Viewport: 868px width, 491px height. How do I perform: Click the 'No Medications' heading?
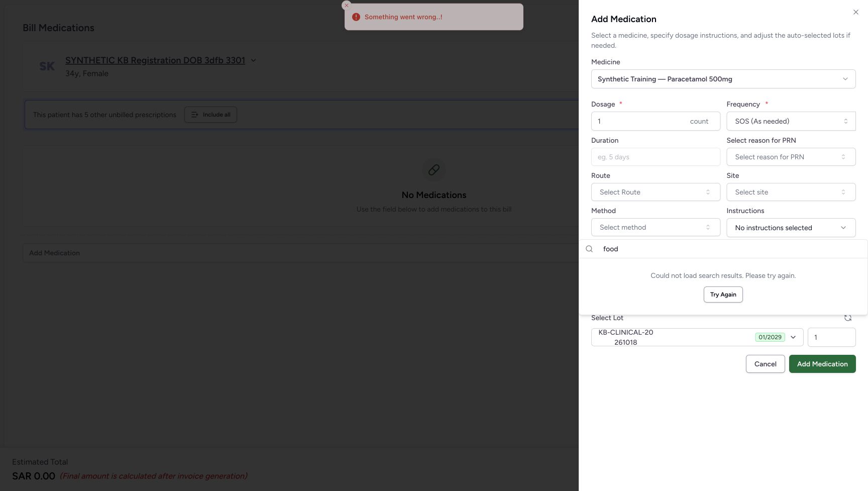434,195
